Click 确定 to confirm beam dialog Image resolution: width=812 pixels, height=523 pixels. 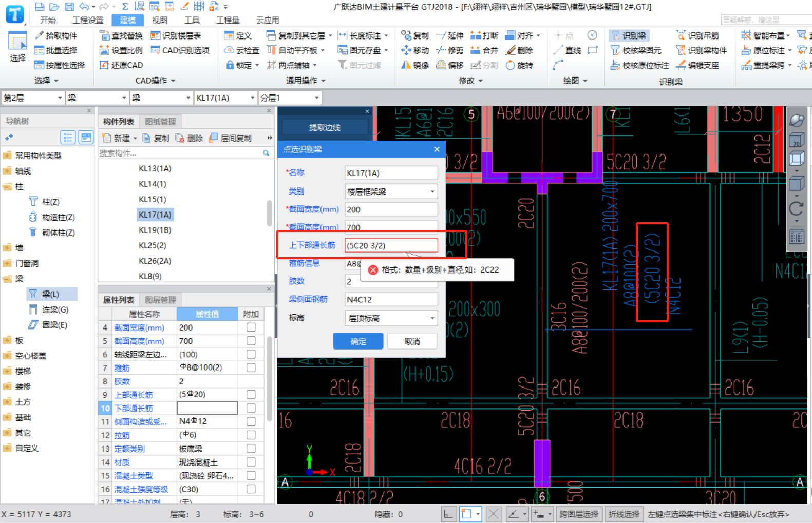[x=358, y=341]
